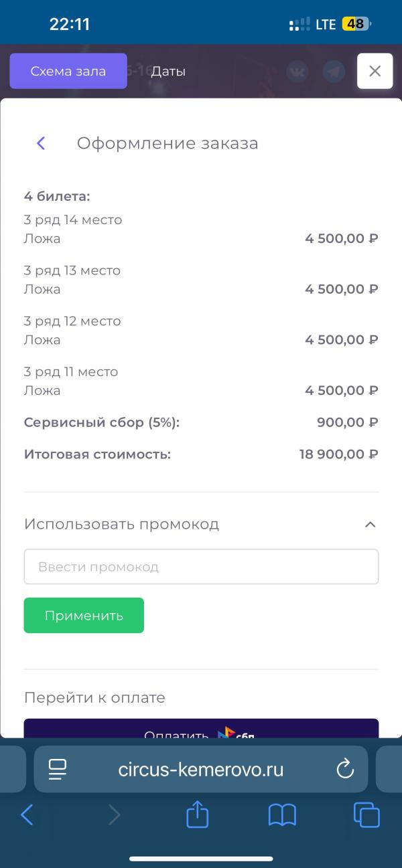The image size is (402, 868).
Task: Focus the Ввести промокод input field
Action: pos(201,567)
